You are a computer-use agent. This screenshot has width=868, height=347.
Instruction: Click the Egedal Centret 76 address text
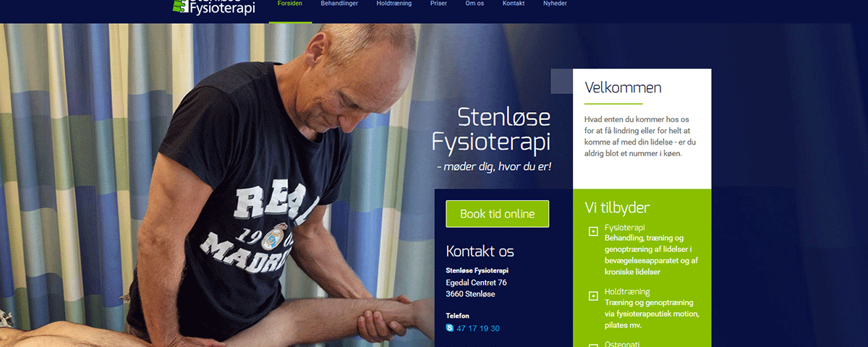point(477,283)
